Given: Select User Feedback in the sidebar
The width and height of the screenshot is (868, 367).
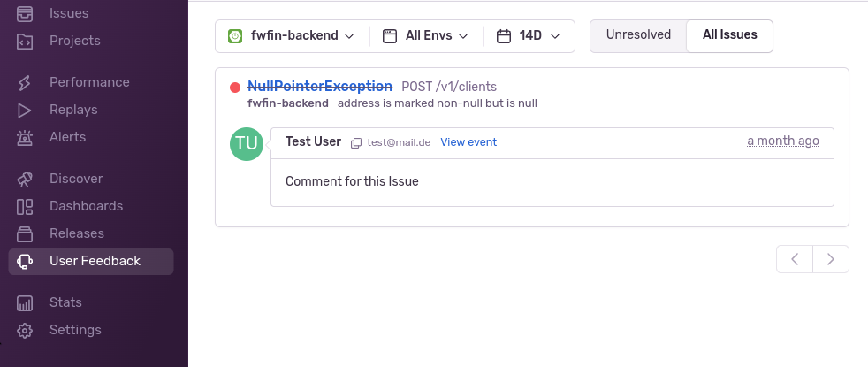Looking at the screenshot, I should pyautogui.click(x=91, y=261).
